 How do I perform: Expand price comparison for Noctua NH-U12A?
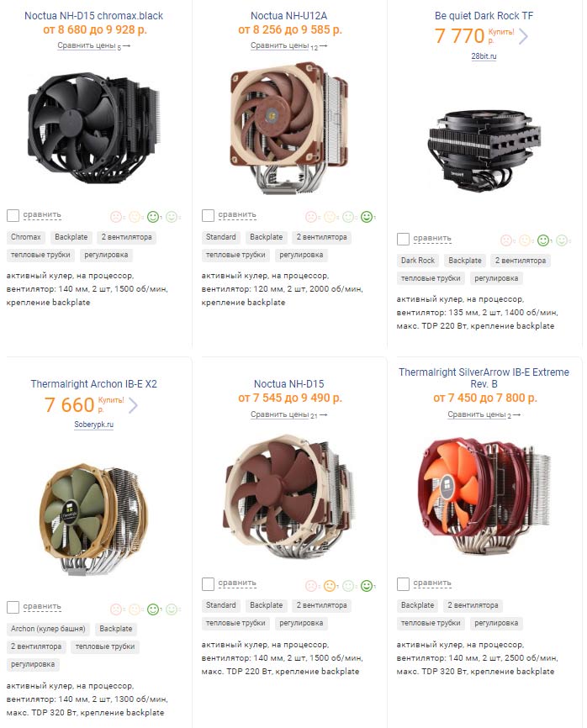(x=288, y=46)
